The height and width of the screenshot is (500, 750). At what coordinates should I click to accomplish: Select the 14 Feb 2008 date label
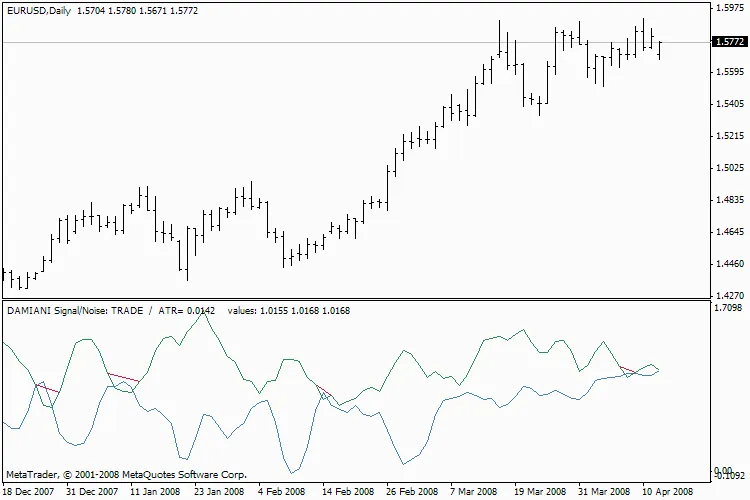click(x=347, y=492)
